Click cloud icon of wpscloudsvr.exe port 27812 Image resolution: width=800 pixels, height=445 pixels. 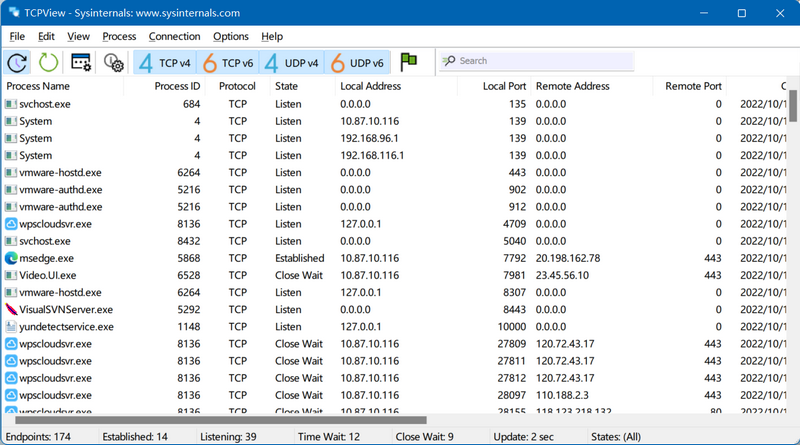tap(11, 378)
